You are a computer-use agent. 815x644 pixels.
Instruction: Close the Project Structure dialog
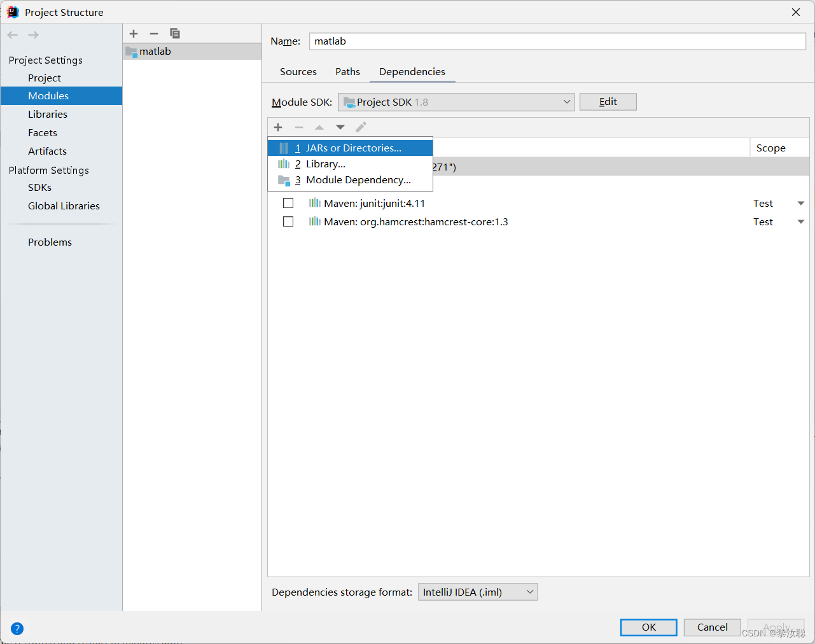(796, 12)
